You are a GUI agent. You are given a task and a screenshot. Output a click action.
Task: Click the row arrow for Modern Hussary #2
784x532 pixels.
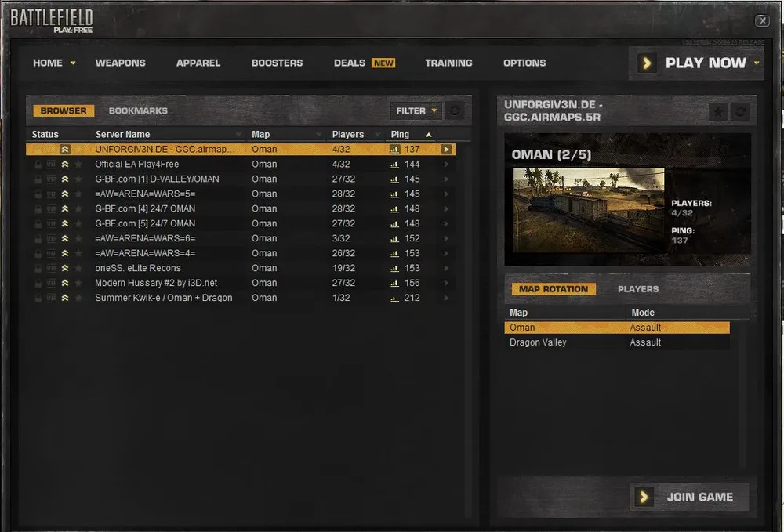pos(446,283)
